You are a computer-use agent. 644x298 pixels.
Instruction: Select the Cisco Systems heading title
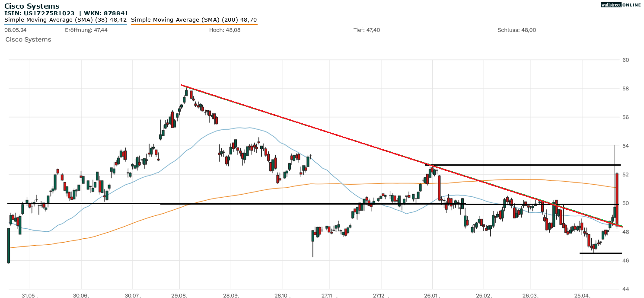click(32, 6)
